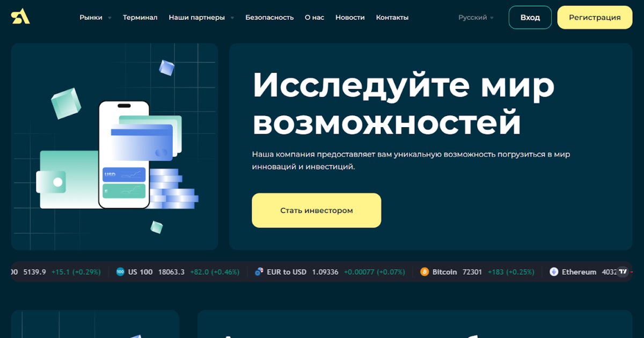Viewport: 644px width, 338px height.
Task: Click the +15.1 (+0.29%) change value
Action: point(76,272)
